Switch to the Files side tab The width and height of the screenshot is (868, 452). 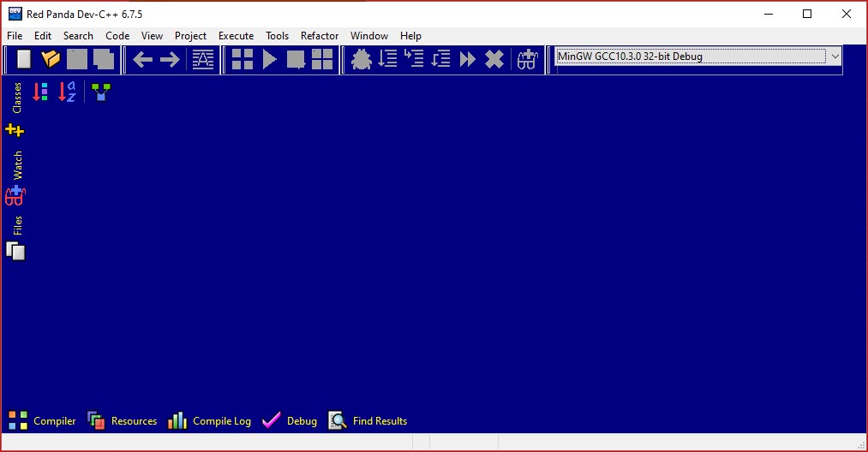click(x=17, y=225)
